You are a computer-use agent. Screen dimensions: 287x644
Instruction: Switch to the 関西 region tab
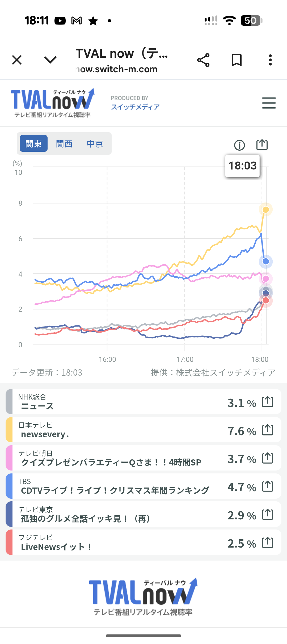point(64,144)
